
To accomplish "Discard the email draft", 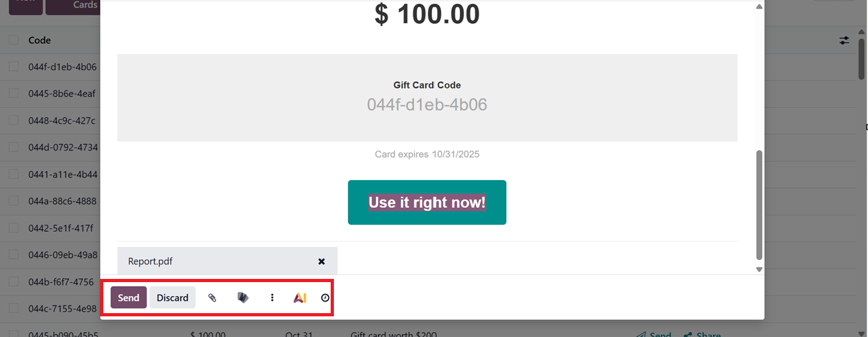I will pos(172,298).
